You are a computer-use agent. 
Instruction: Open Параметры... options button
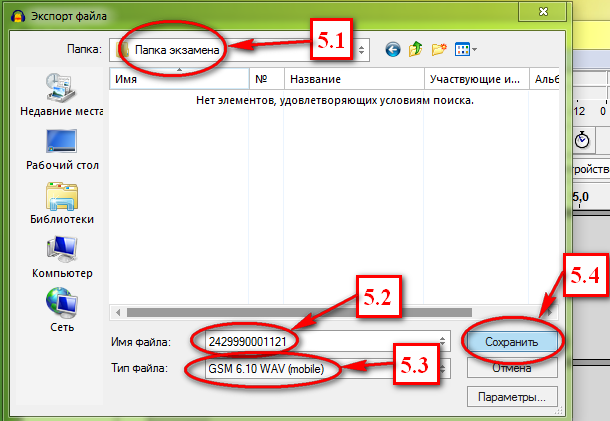coord(511,397)
